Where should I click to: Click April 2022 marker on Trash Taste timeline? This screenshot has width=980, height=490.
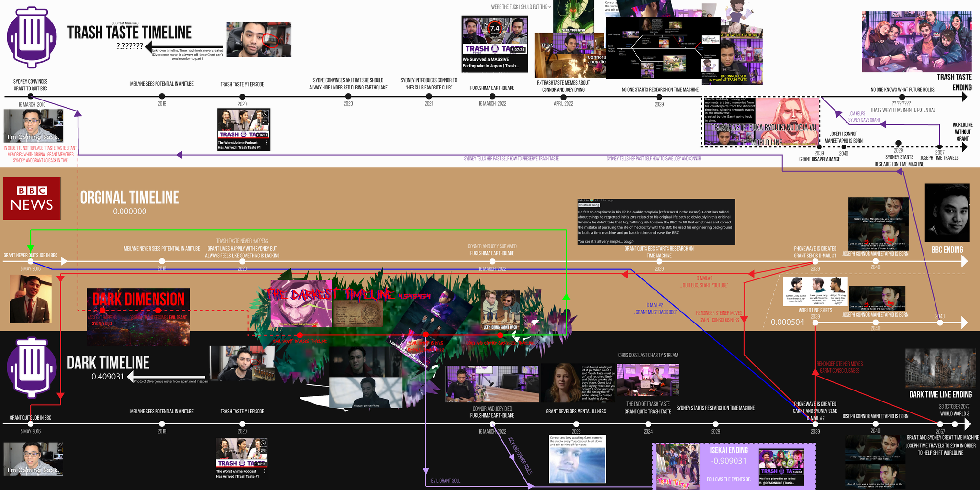[563, 97]
